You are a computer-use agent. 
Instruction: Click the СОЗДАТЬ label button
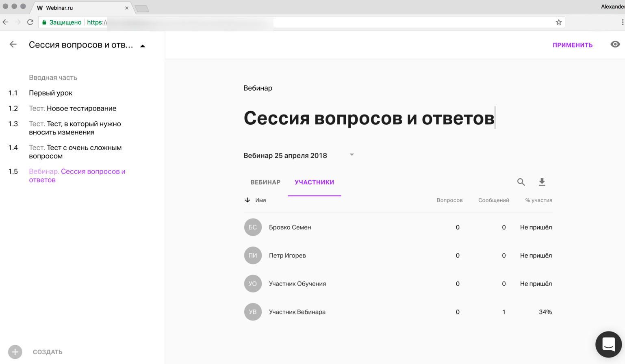(48, 352)
